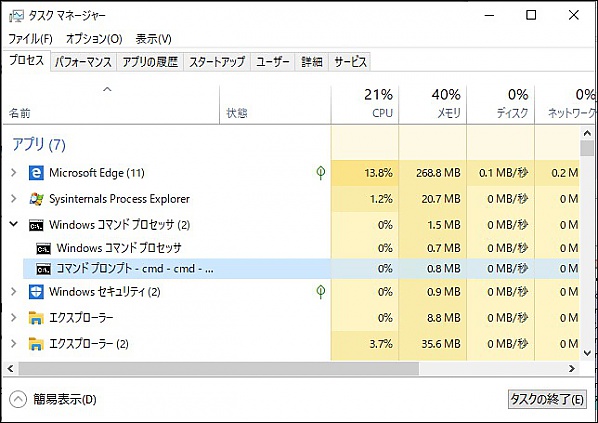Sort by the メモリ column header
This screenshot has width=598, height=423.
click(432, 104)
